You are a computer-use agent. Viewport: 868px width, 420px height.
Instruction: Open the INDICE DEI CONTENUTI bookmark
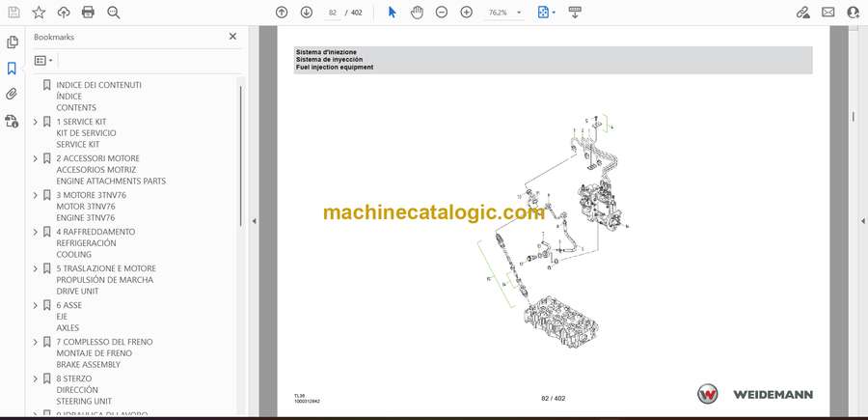pos(98,85)
